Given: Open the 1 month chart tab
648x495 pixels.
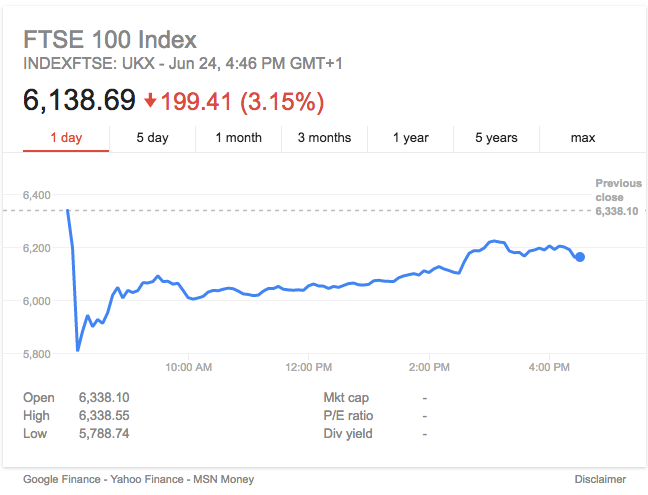Looking at the screenshot, I should 238,138.
